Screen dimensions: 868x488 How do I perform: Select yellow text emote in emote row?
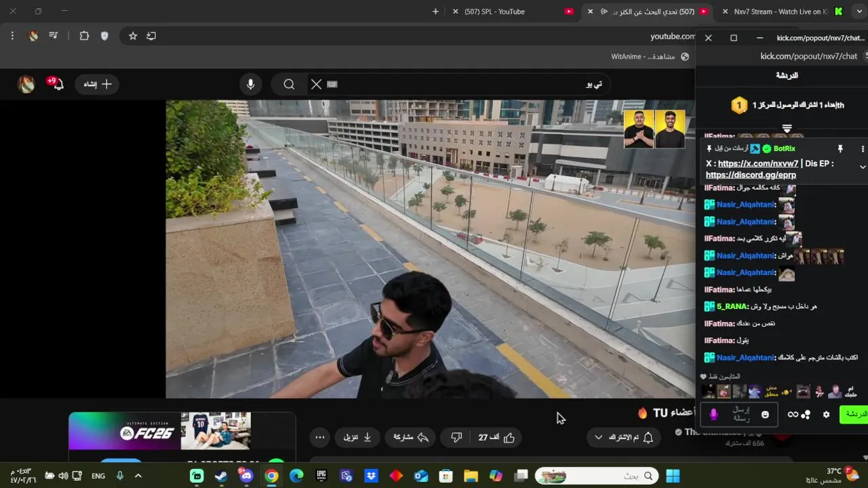(x=771, y=391)
